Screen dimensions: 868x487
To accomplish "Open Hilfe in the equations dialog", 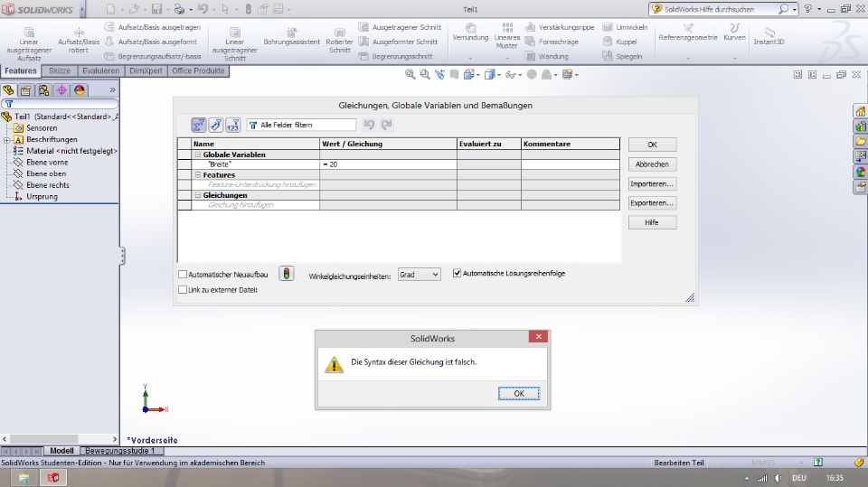I will coord(652,222).
